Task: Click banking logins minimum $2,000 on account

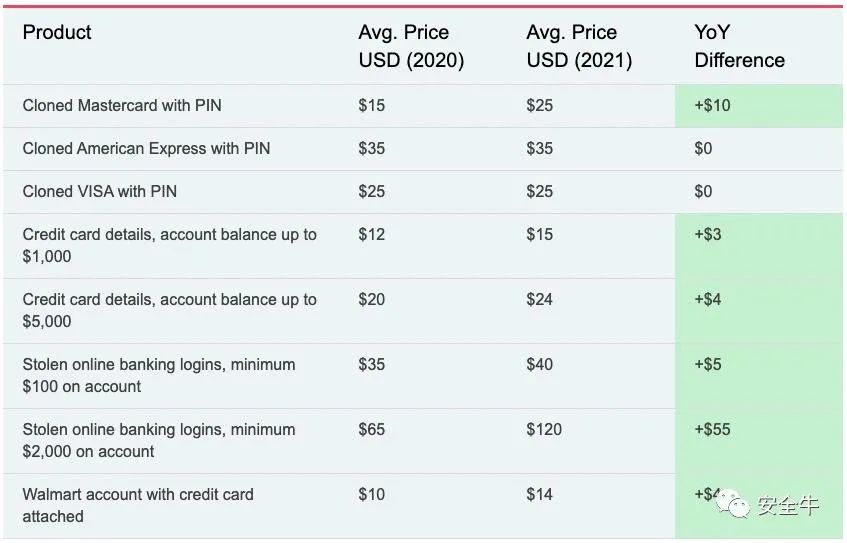Action: point(159,440)
